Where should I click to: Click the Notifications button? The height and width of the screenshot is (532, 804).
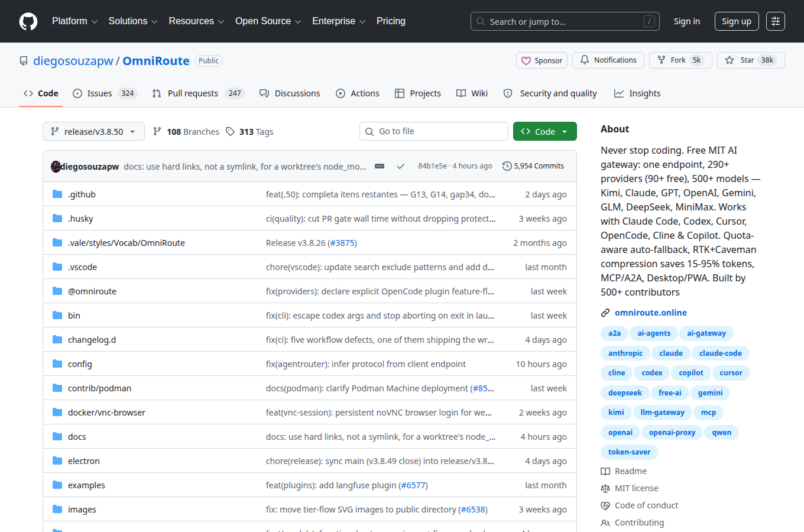pos(608,60)
